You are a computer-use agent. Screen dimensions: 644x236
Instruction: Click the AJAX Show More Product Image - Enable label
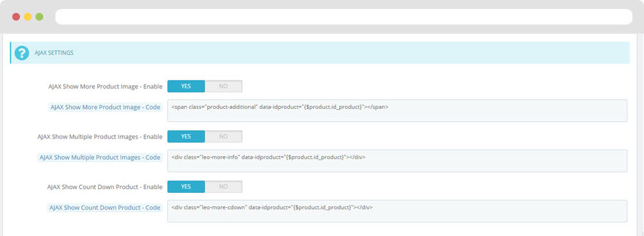105,87
